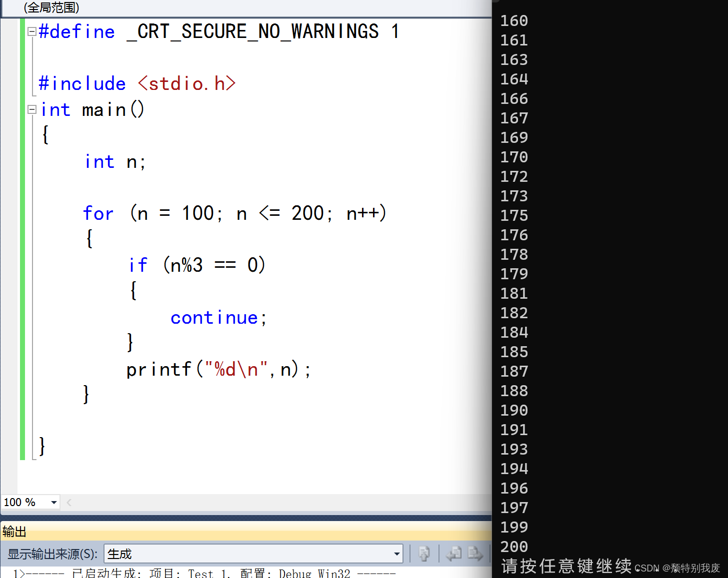
Task: Click the _CRT_SECURE_NO_WARNINGS macro text
Action: pyautogui.click(x=253, y=31)
